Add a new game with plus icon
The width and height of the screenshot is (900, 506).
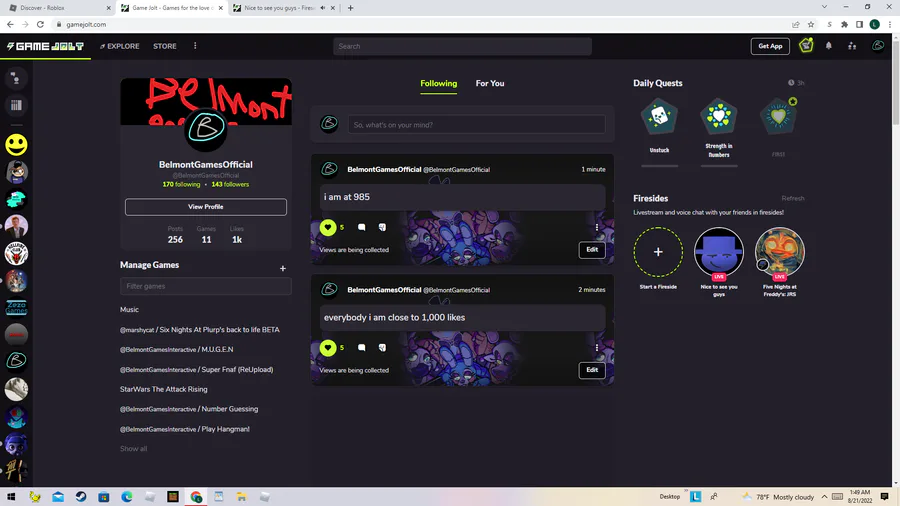click(282, 268)
